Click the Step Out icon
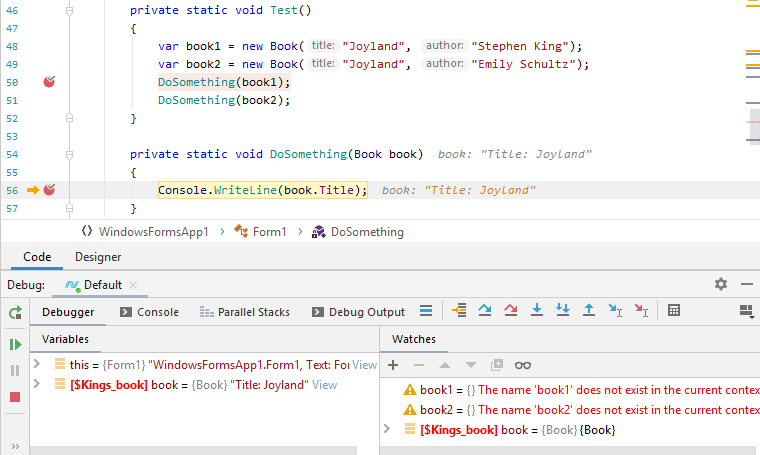This screenshot has height=455, width=760. tap(589, 310)
